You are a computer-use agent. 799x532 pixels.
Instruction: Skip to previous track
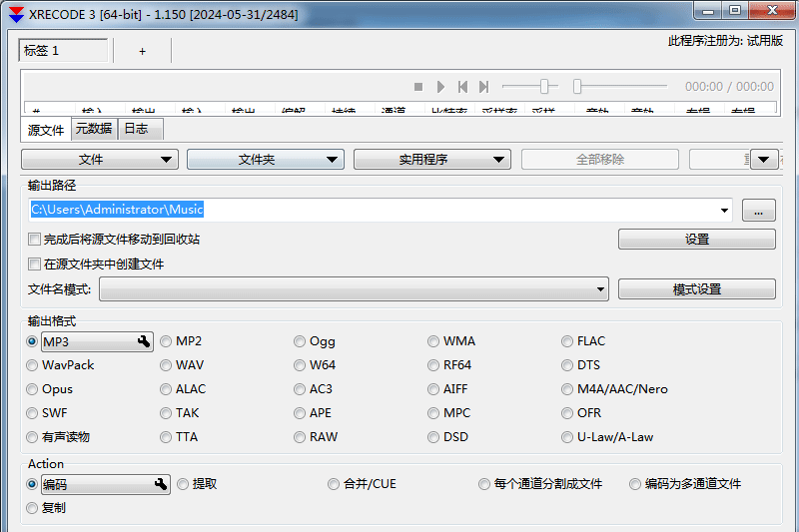coord(462,87)
